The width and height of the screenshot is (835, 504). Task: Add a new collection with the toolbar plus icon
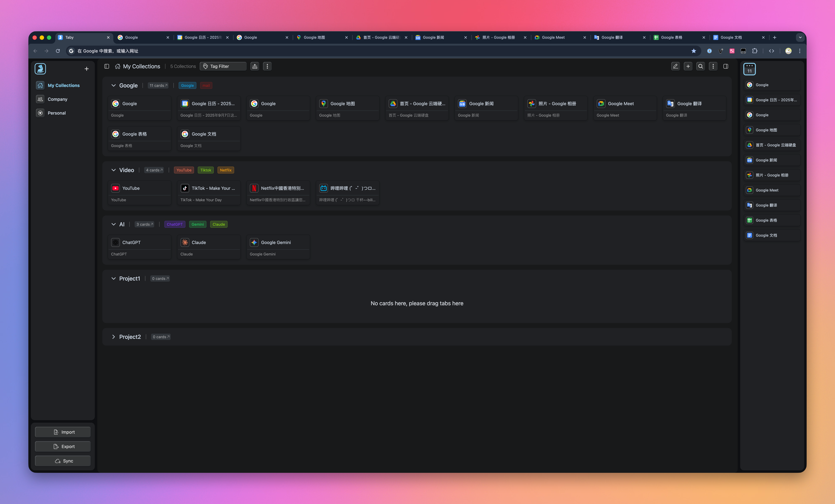[688, 66]
